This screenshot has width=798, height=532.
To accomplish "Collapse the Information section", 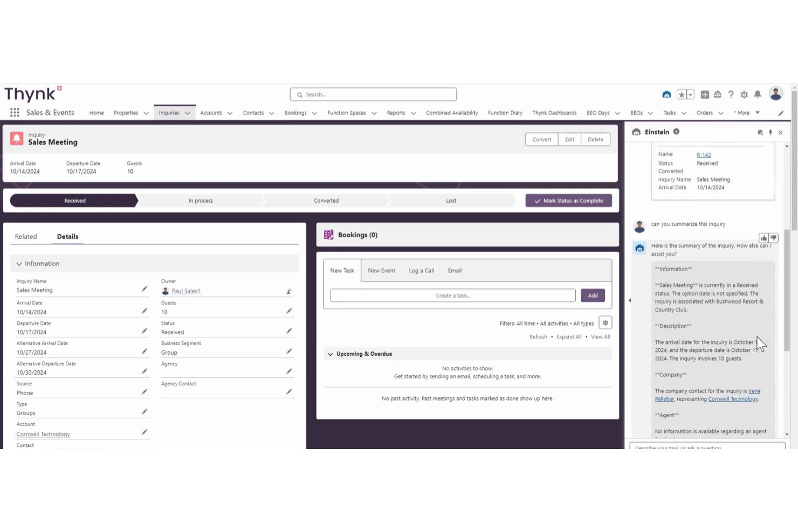I will (x=19, y=264).
